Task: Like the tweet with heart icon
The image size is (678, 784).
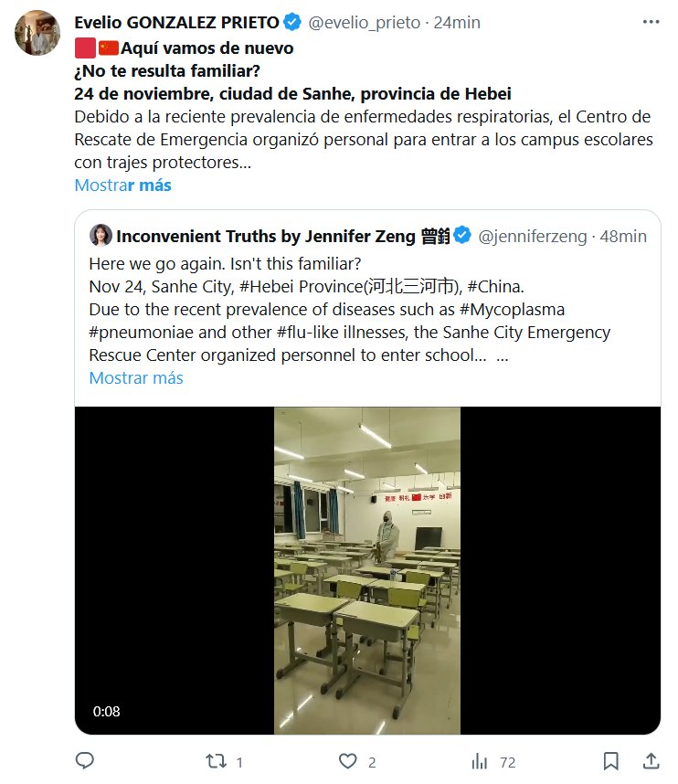Action: coord(347,761)
